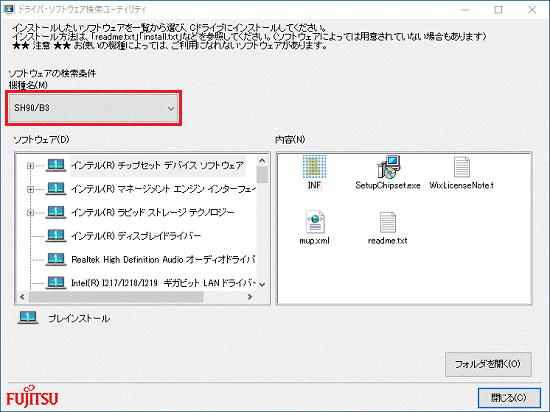Screen dimensions: 550x412
Task: Select Realtek High Definition Audio オーディオドライバ entry
Action: (x=163, y=259)
